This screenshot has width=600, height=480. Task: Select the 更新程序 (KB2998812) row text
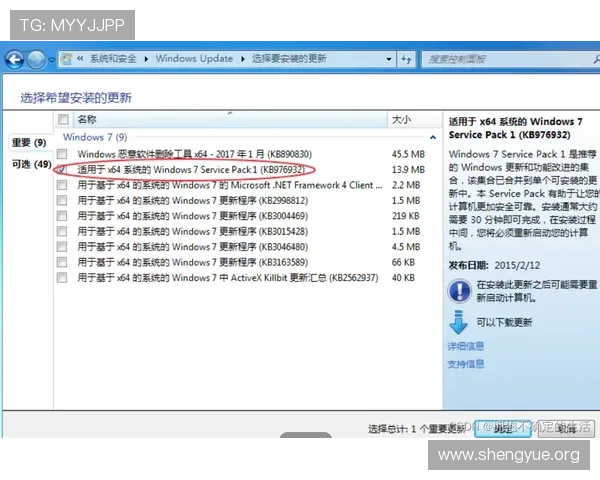pos(192,201)
